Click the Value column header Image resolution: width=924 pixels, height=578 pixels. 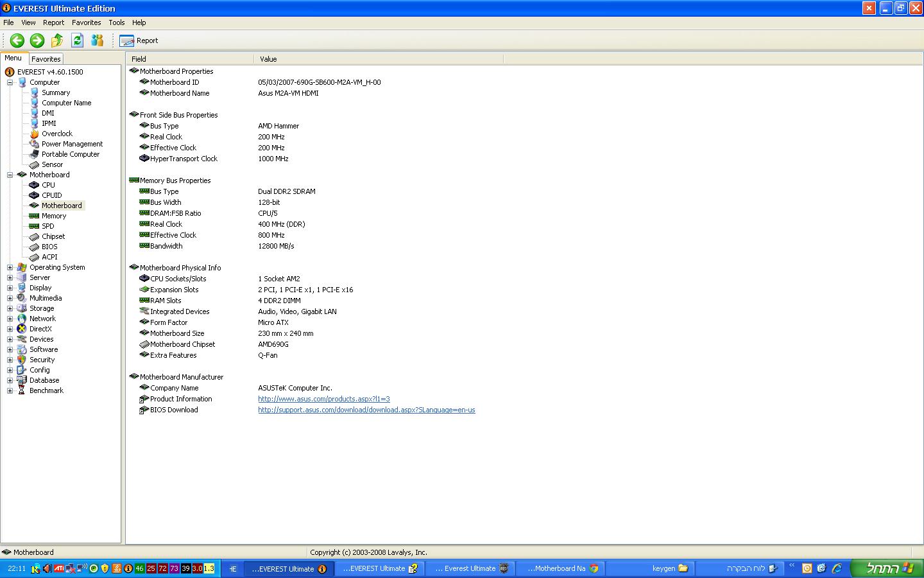coord(268,59)
